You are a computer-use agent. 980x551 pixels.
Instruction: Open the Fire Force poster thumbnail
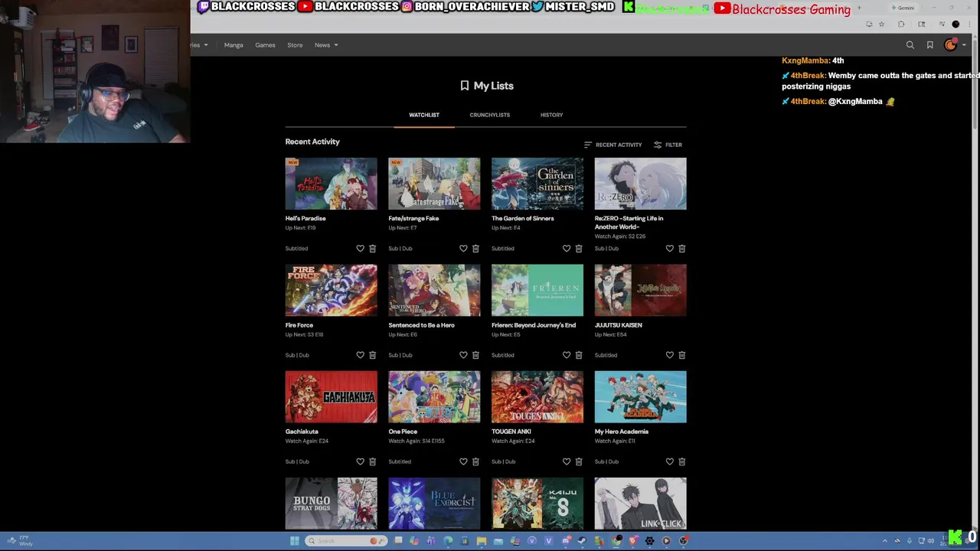click(x=332, y=290)
